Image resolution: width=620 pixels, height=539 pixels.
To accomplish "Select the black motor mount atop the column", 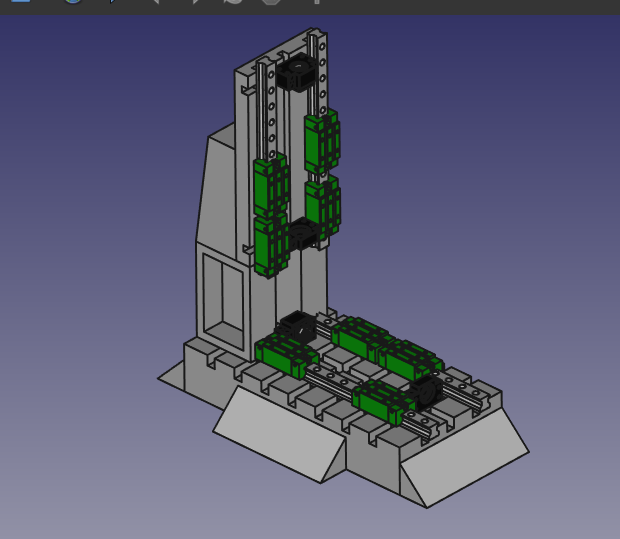I will [x=296, y=74].
